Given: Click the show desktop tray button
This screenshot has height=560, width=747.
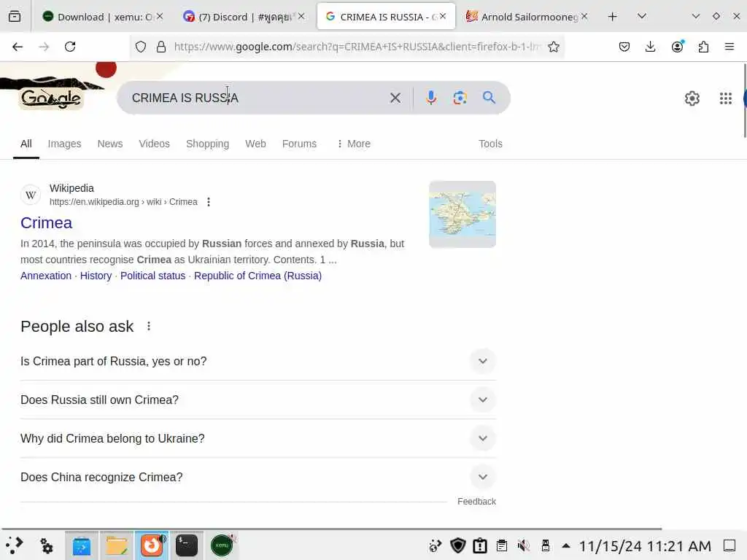Looking at the screenshot, I should tap(729, 545).
